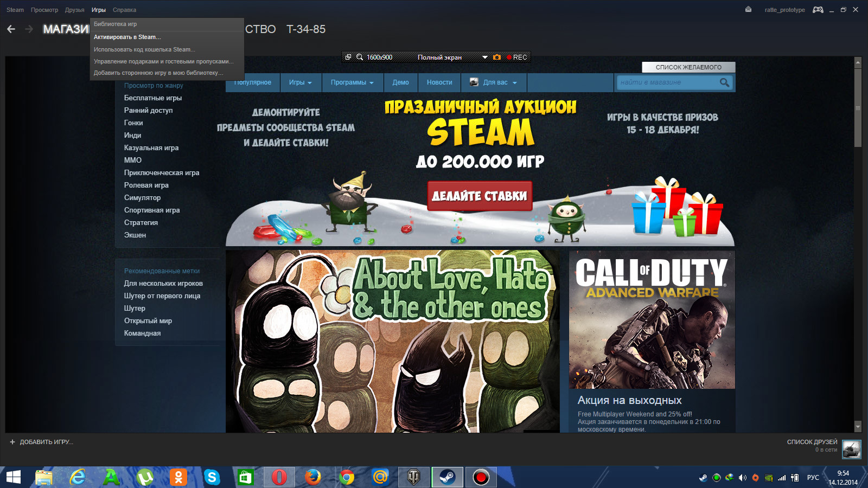Click the store search input field
This screenshot has width=868, height=488.
(668, 82)
